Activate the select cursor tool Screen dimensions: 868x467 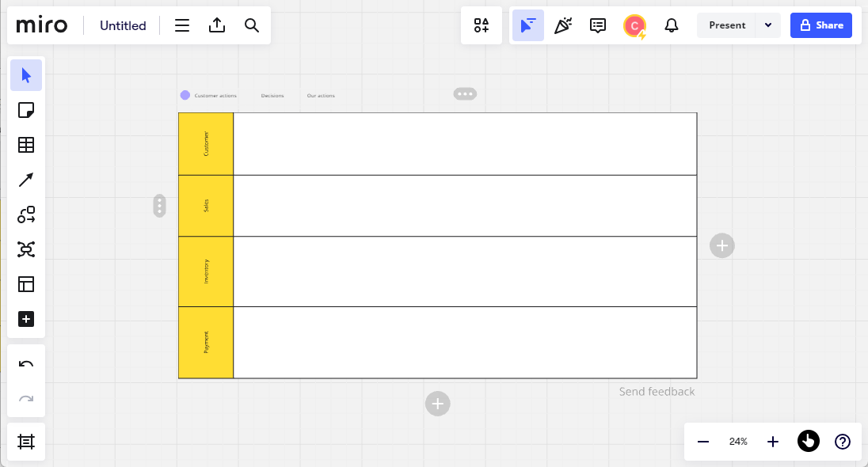[x=26, y=75]
